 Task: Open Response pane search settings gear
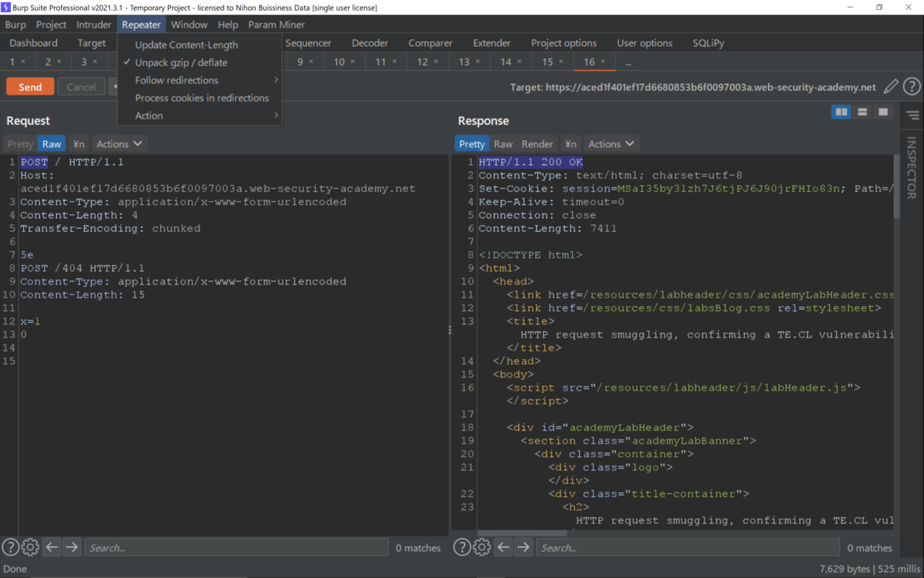point(481,547)
